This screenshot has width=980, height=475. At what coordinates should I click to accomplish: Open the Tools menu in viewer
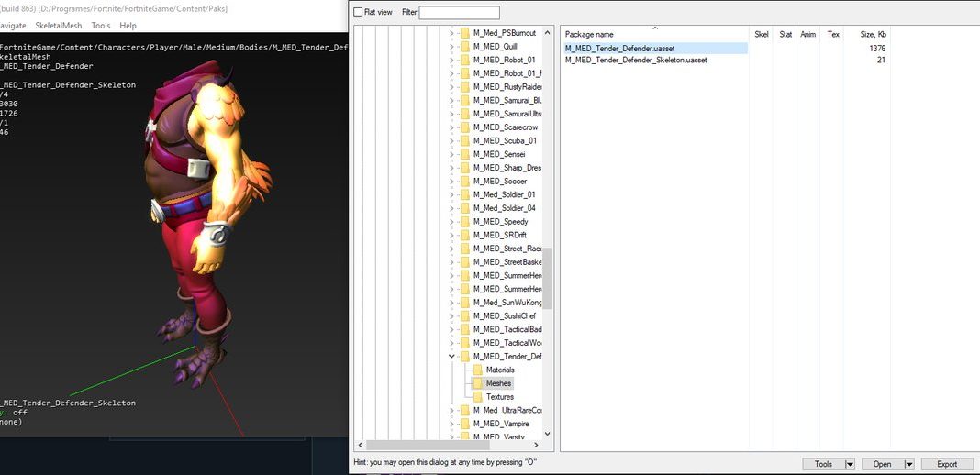101,26
